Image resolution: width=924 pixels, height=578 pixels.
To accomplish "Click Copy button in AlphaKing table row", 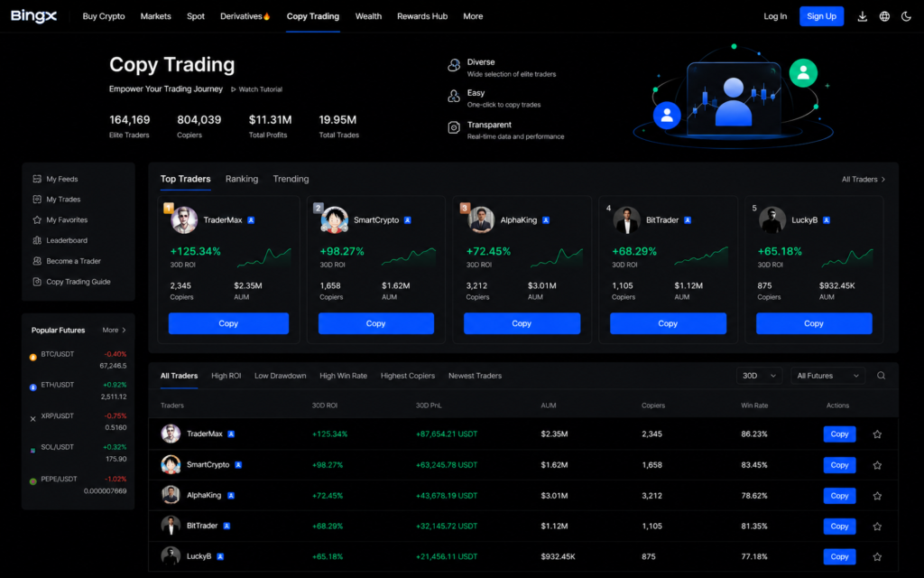I will (839, 496).
